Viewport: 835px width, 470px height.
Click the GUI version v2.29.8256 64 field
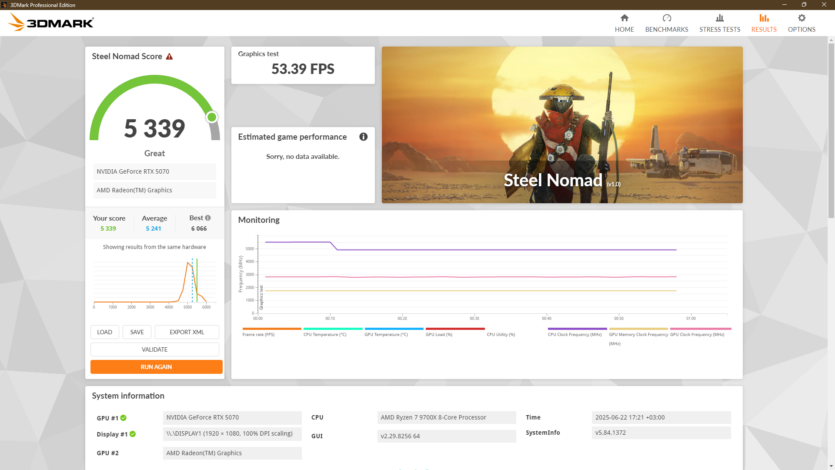pos(447,436)
